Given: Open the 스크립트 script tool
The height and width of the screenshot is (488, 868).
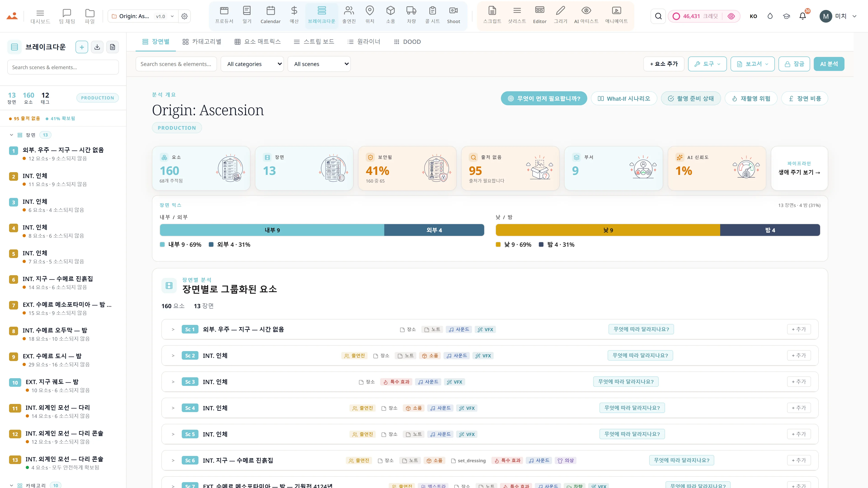Looking at the screenshot, I should tap(492, 16).
